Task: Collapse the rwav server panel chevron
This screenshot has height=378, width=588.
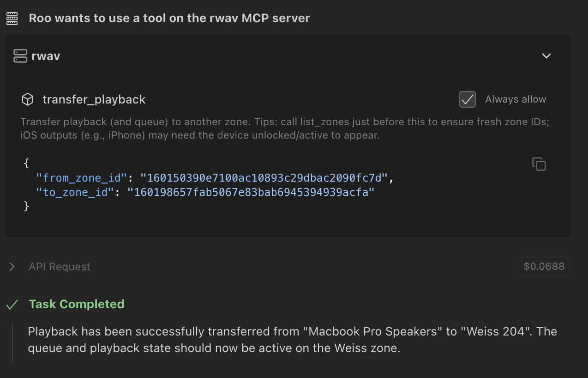Action: click(546, 56)
